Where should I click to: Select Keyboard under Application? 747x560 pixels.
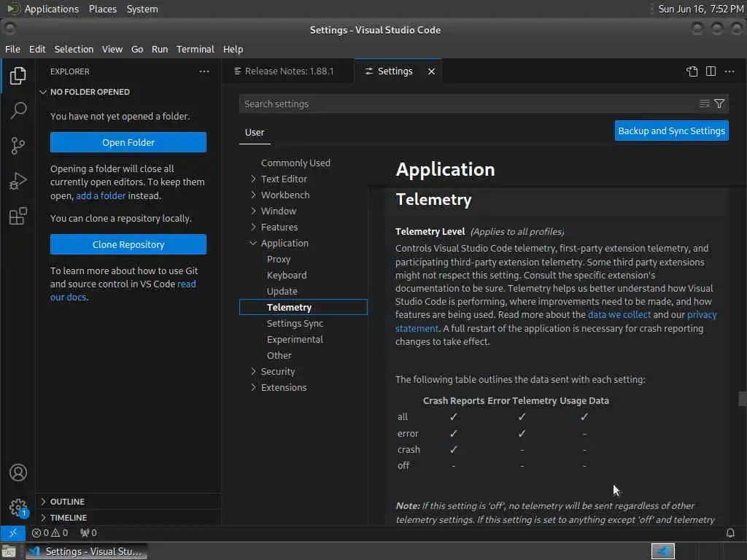click(x=287, y=275)
